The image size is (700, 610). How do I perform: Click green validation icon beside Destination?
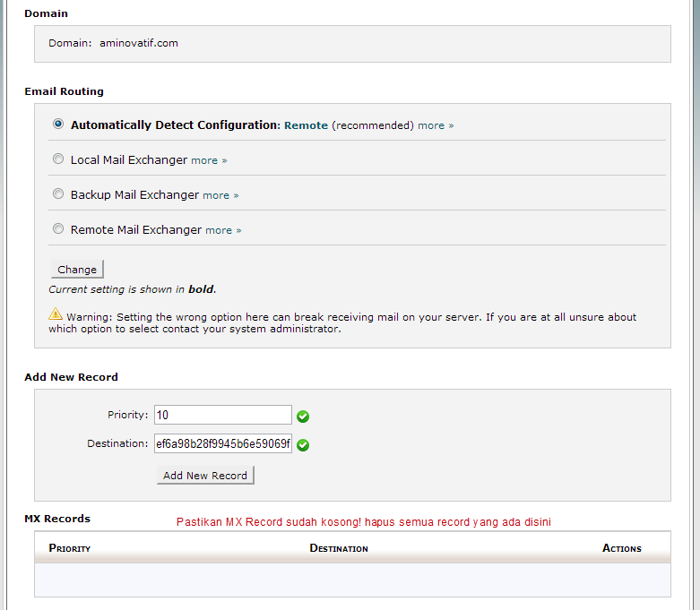click(x=303, y=445)
